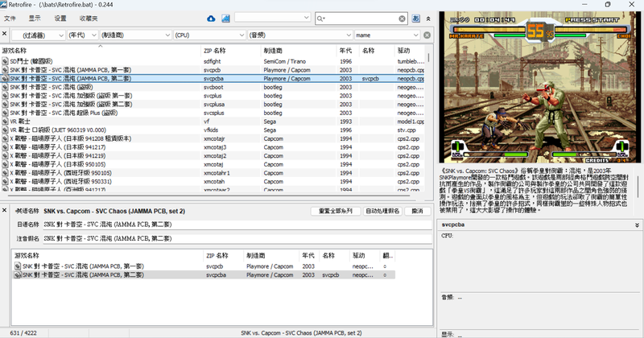Open the (制造商) manufacturer dropdown

(135, 35)
